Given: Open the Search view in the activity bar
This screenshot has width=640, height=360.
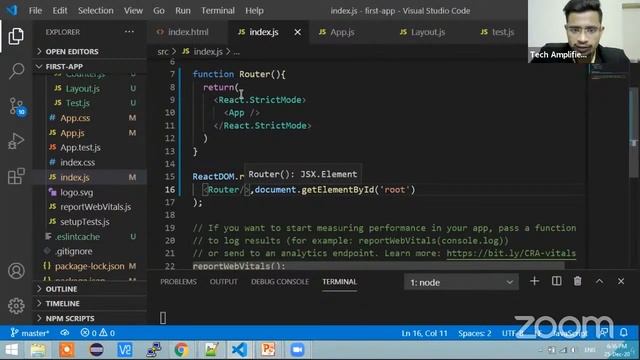Looking at the screenshot, I should (x=16, y=71).
